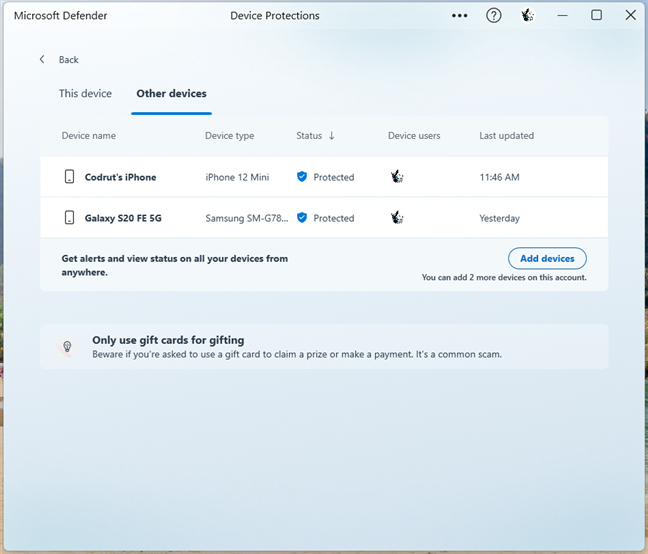The width and height of the screenshot is (648, 554).
Task: Click 'Get alerts and view status' message
Action: pyautogui.click(x=174, y=265)
